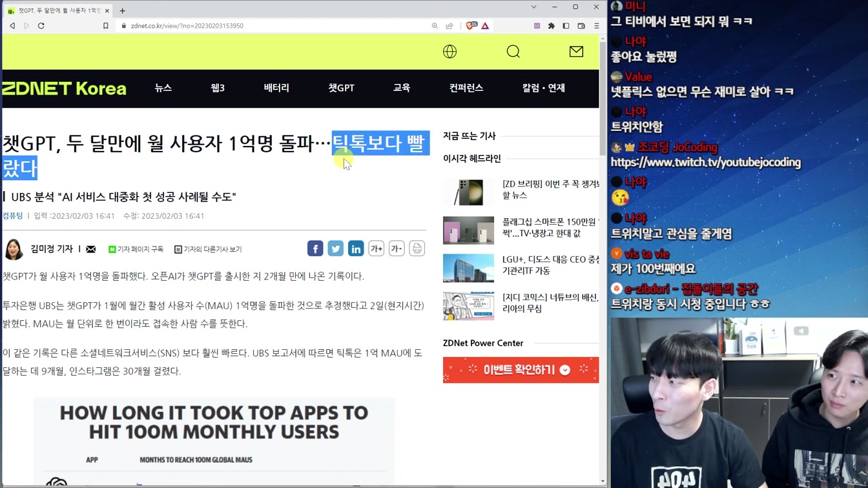Print the article with printer icon
This screenshot has height=488, width=868.
[x=417, y=249]
